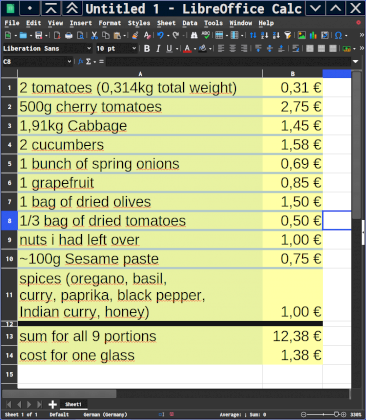Open the font name dropdown

89,49
